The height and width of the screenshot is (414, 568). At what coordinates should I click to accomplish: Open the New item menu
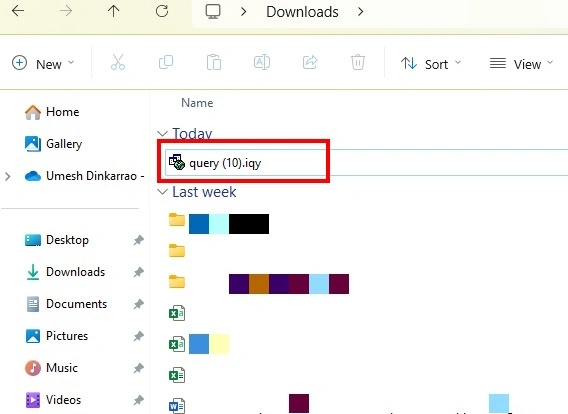[43, 64]
